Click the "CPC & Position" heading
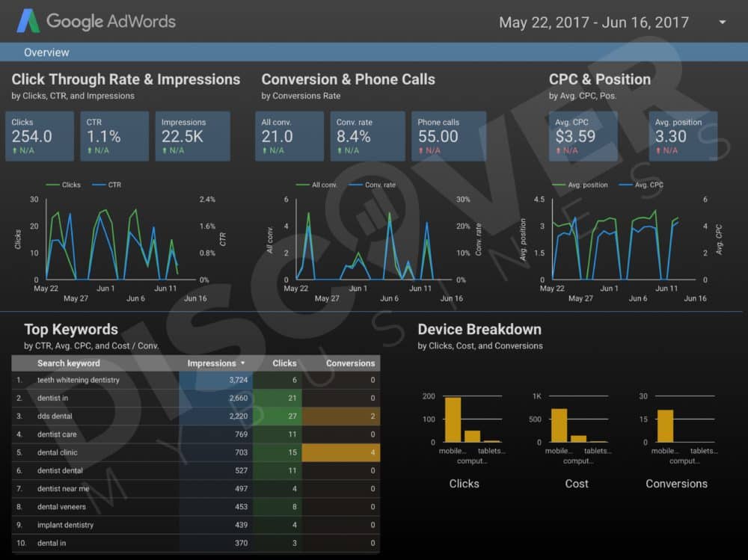The image size is (748, 560). click(600, 80)
